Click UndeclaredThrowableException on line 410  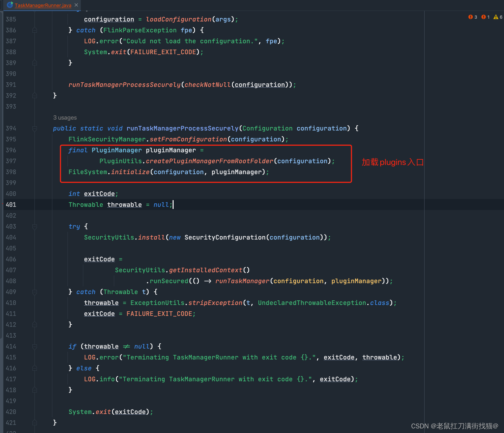(312, 303)
